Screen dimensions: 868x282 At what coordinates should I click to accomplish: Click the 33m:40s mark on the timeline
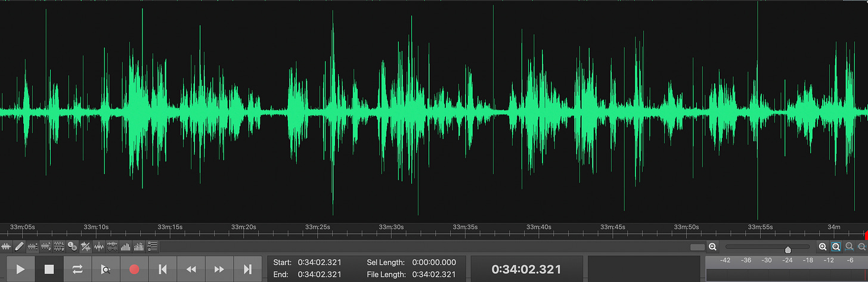pos(539,227)
